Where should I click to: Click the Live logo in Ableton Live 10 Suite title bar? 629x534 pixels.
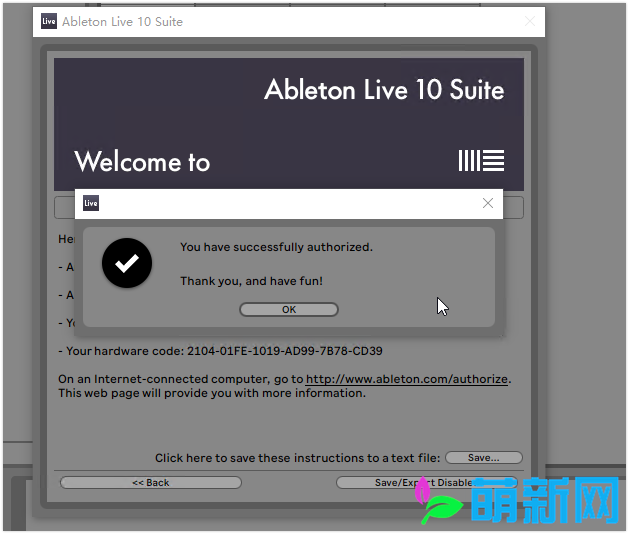click(x=49, y=21)
